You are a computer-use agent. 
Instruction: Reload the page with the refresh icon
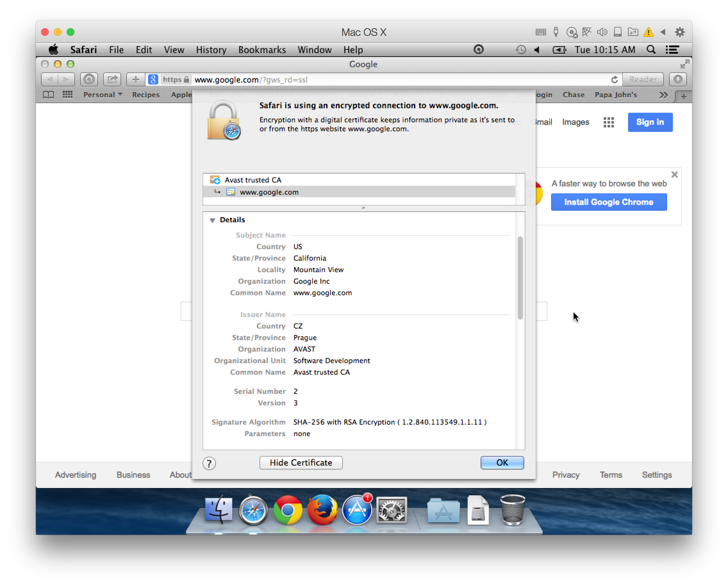[615, 80]
